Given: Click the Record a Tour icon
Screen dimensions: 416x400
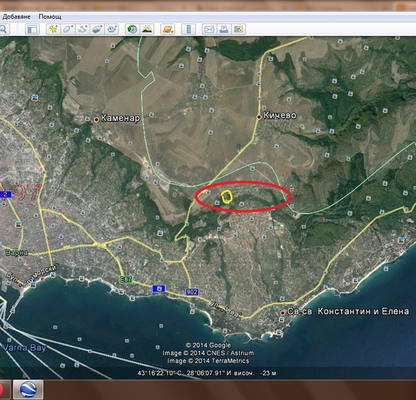Looking at the screenshot, I should tap(112, 29).
